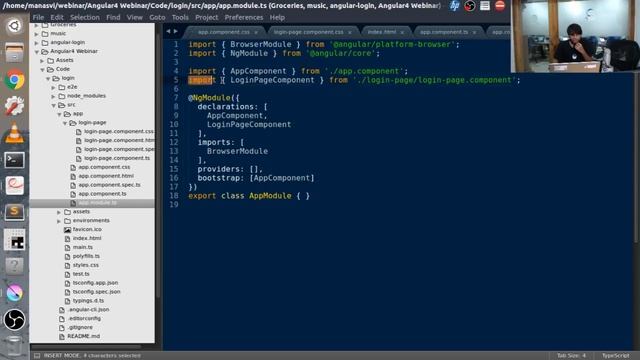640x360 pixels.
Task: Collapse the login-page folder
Action: coord(65,123)
